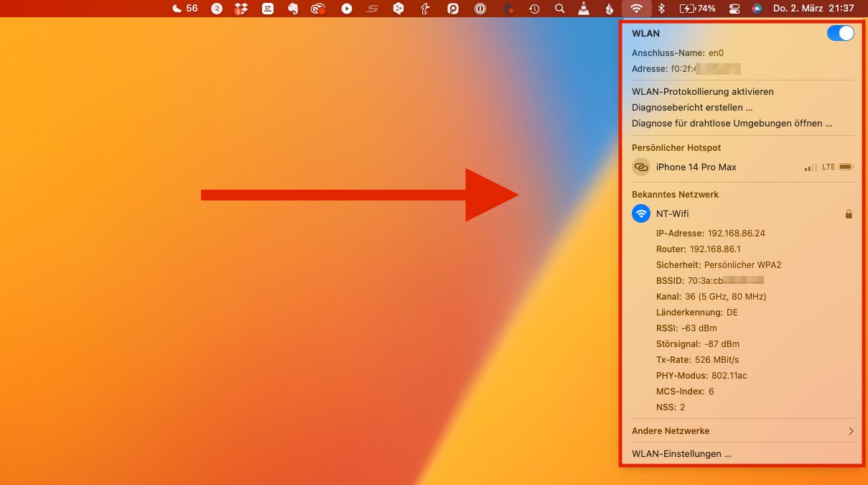The height and width of the screenshot is (485, 868).
Task: Open Time Machine clock icon
Action: [x=534, y=9]
